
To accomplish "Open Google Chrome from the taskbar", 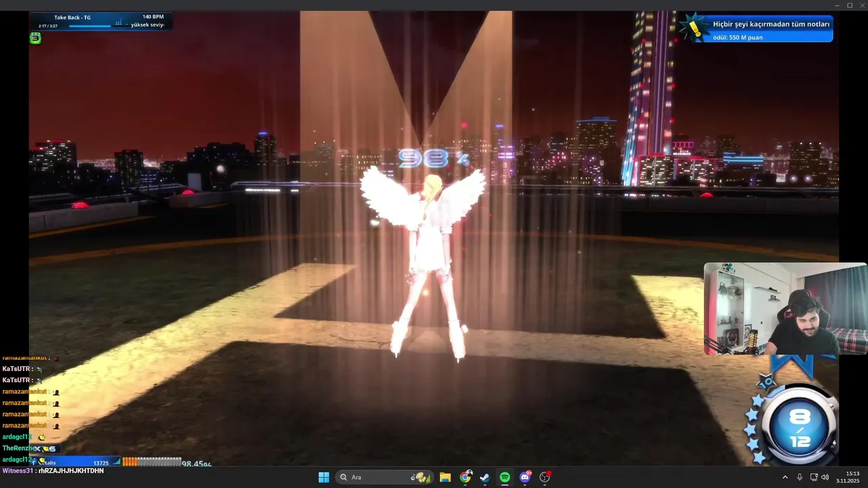I will 465,477.
